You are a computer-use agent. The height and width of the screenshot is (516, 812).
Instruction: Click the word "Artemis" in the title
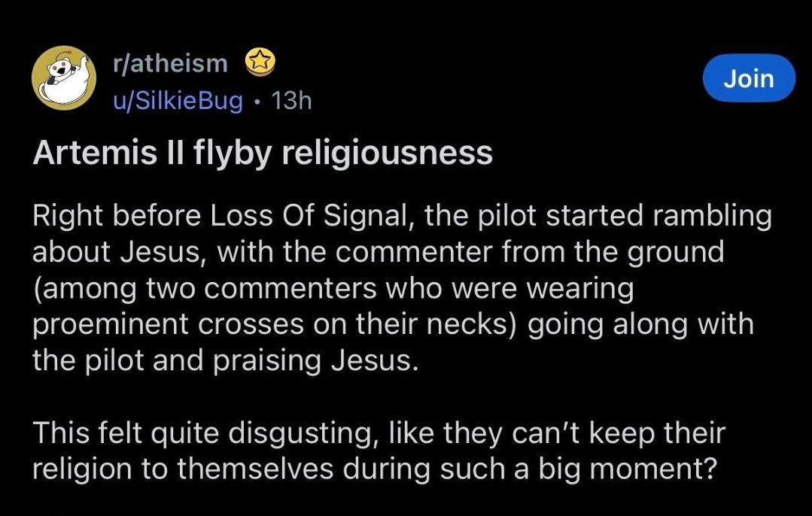click(x=84, y=153)
